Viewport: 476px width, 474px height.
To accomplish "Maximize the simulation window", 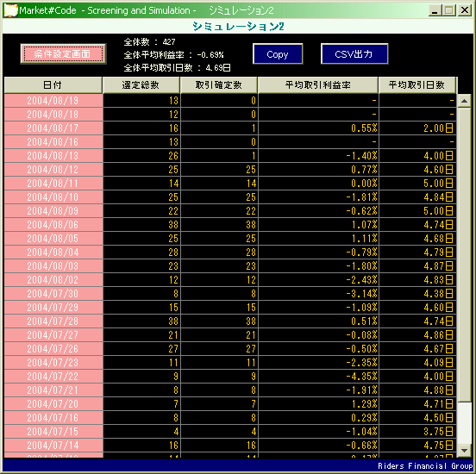I will click(x=449, y=10).
